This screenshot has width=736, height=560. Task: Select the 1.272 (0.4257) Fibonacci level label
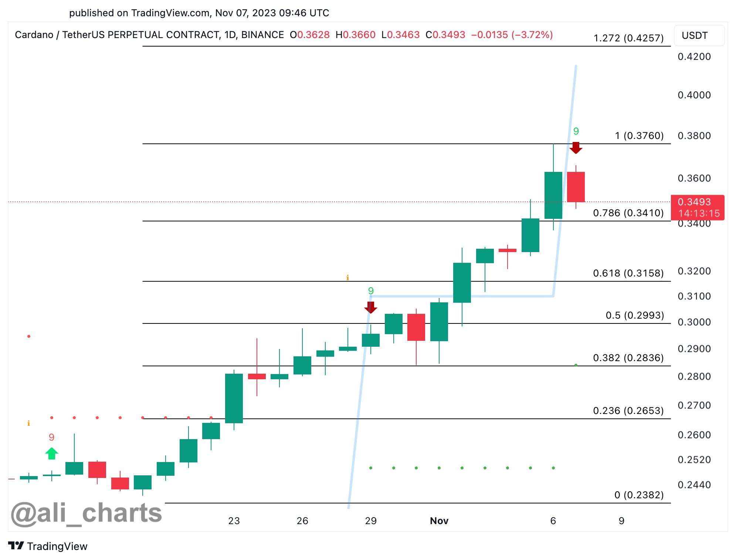click(x=628, y=38)
